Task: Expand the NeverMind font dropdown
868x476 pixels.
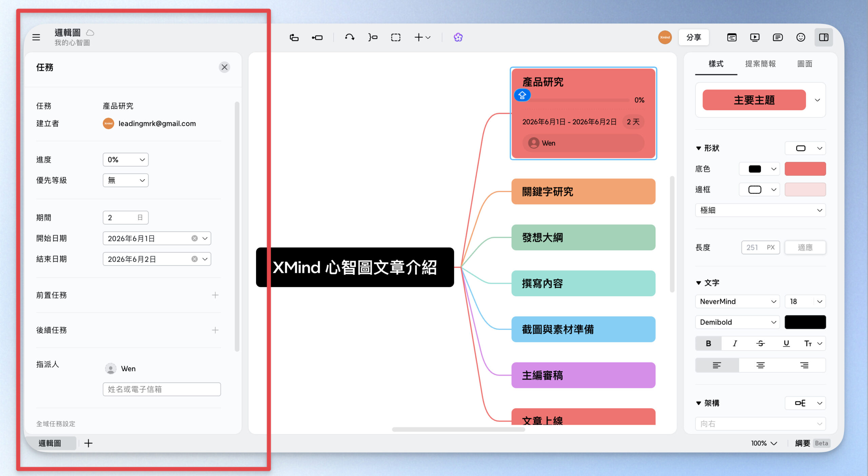Action: pos(738,301)
